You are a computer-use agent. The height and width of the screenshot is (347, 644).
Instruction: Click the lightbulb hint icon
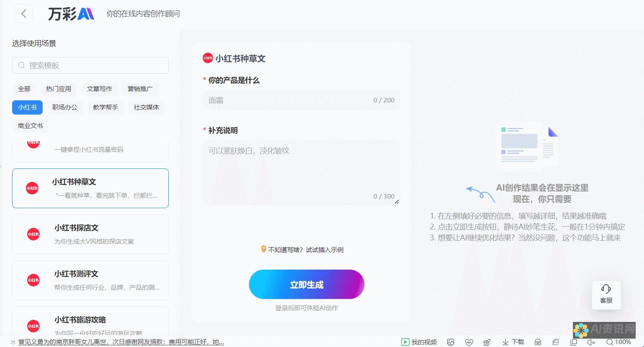[x=264, y=249]
